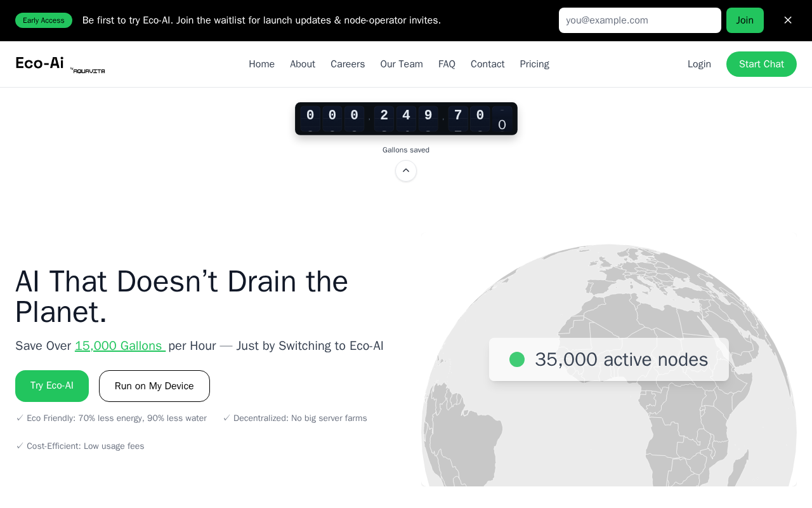Viewport: 812px width, 508px height.
Task: Follow the 15,000 Gallons link
Action: [120, 345]
